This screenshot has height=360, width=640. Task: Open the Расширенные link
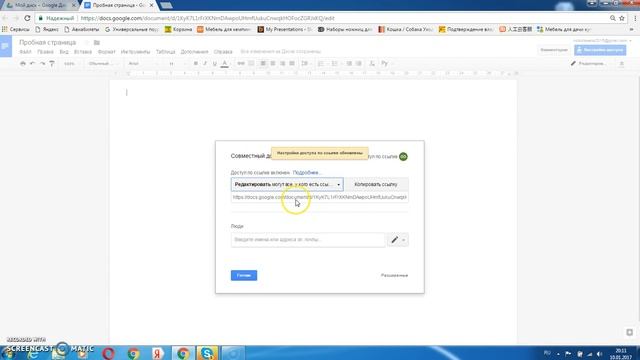394,276
